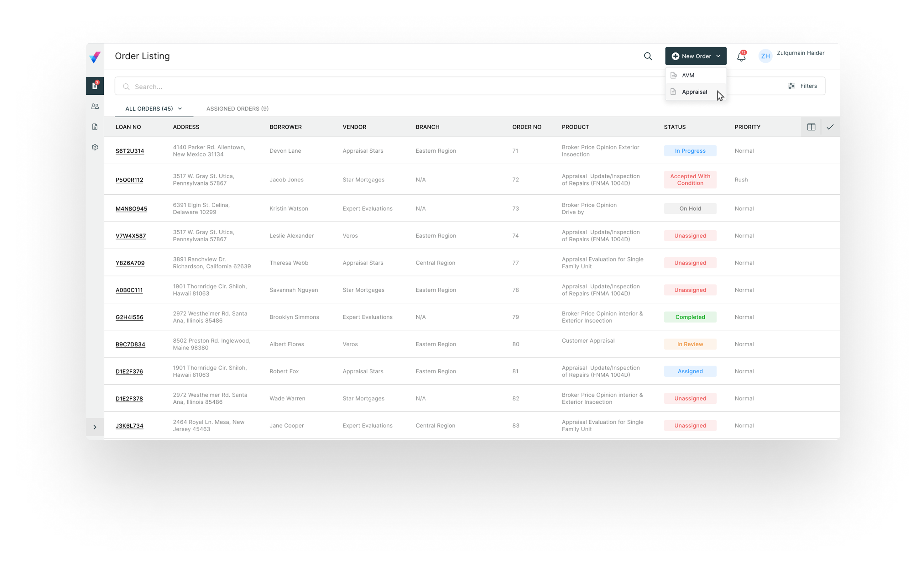Click order number 77 cell
The image size is (924, 567).
point(516,263)
